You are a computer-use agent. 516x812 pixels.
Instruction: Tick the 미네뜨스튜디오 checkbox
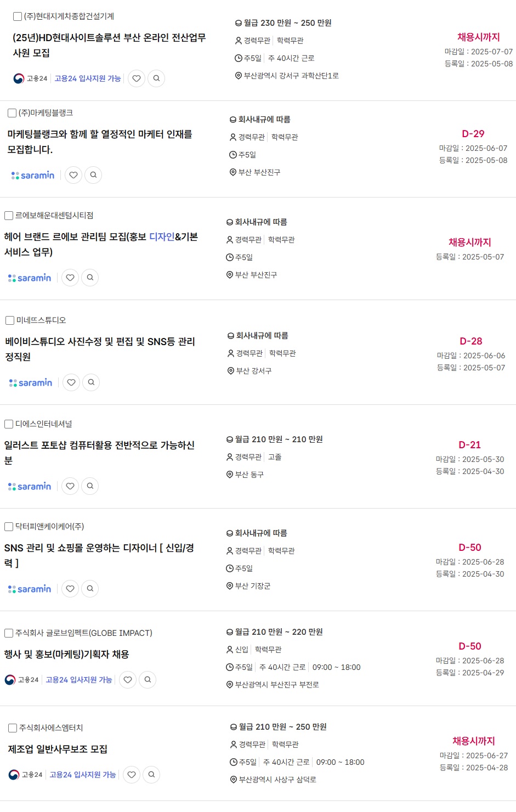[x=10, y=320]
